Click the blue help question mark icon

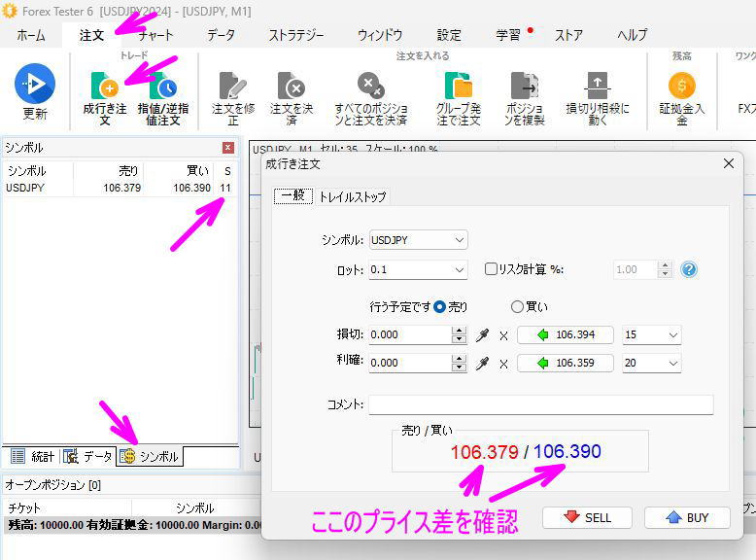coord(689,269)
